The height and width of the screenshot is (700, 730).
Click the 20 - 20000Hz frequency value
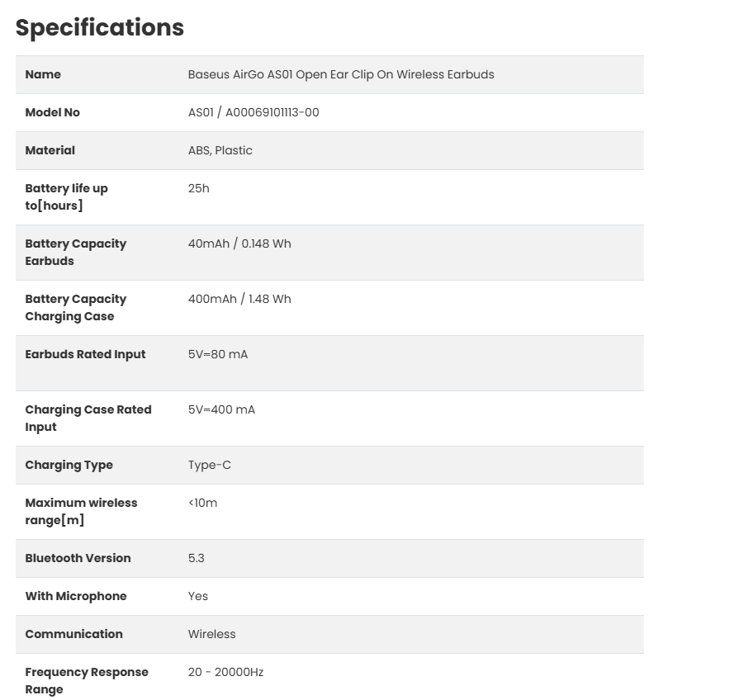[226, 672]
